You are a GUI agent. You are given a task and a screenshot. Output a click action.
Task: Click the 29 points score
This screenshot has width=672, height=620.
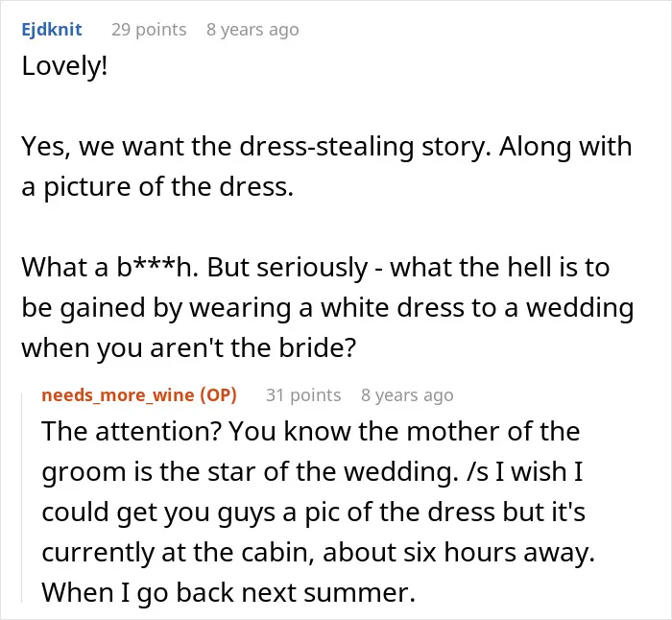coord(149,30)
